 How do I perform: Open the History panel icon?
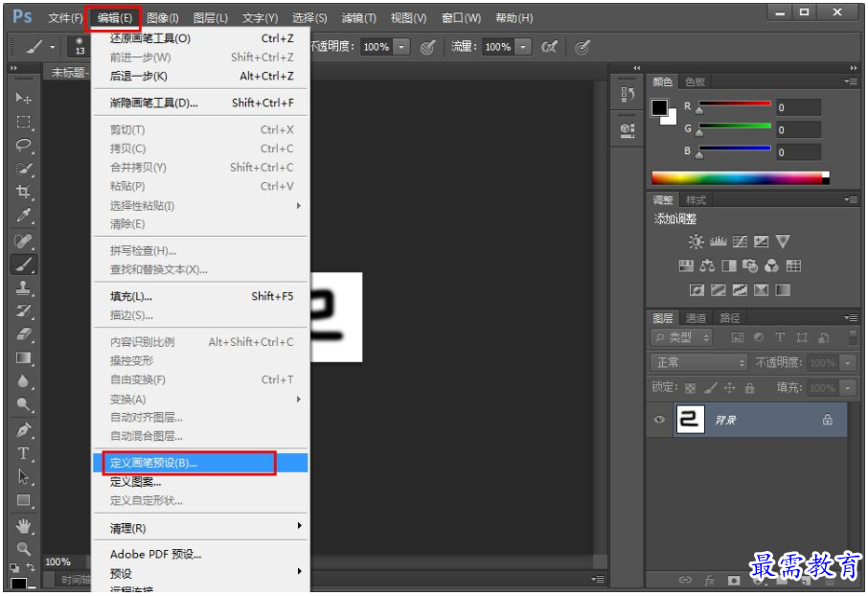pos(628,95)
